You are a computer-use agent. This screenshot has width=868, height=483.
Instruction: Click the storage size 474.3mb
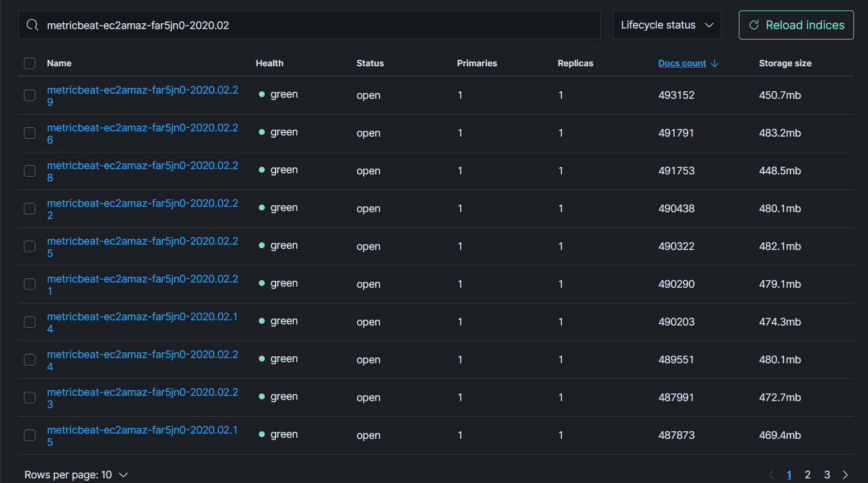pyautogui.click(x=780, y=322)
